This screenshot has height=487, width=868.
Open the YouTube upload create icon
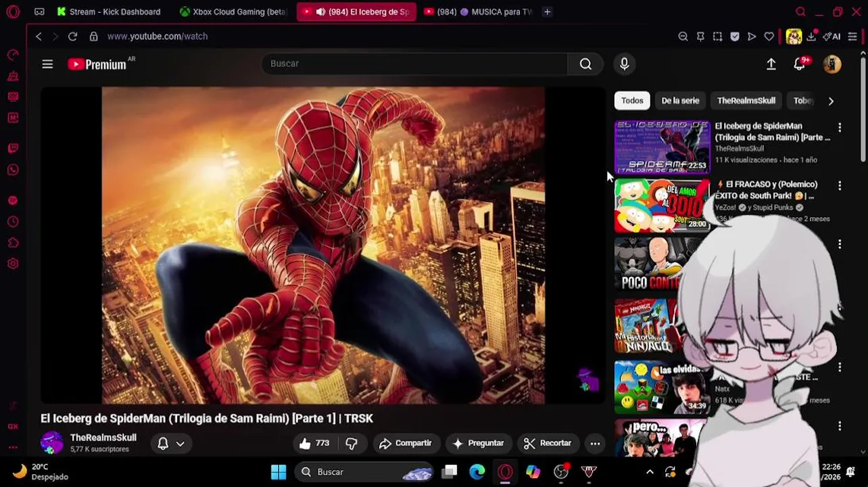[x=771, y=64]
